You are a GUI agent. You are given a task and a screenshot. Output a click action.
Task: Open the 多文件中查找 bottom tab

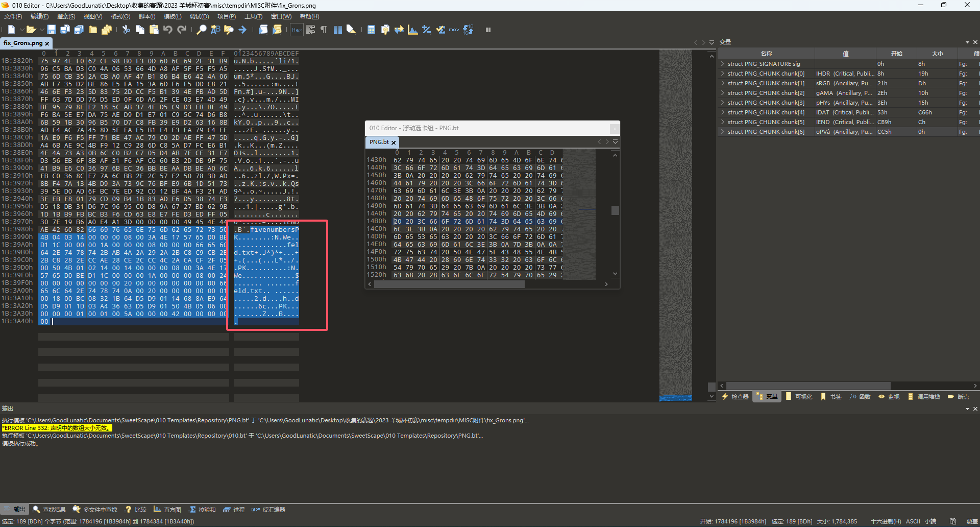click(x=95, y=510)
